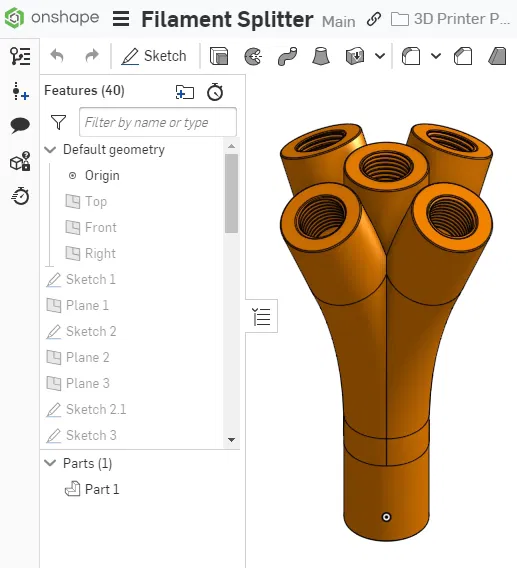Open the hamburger document menu

[x=121, y=19]
